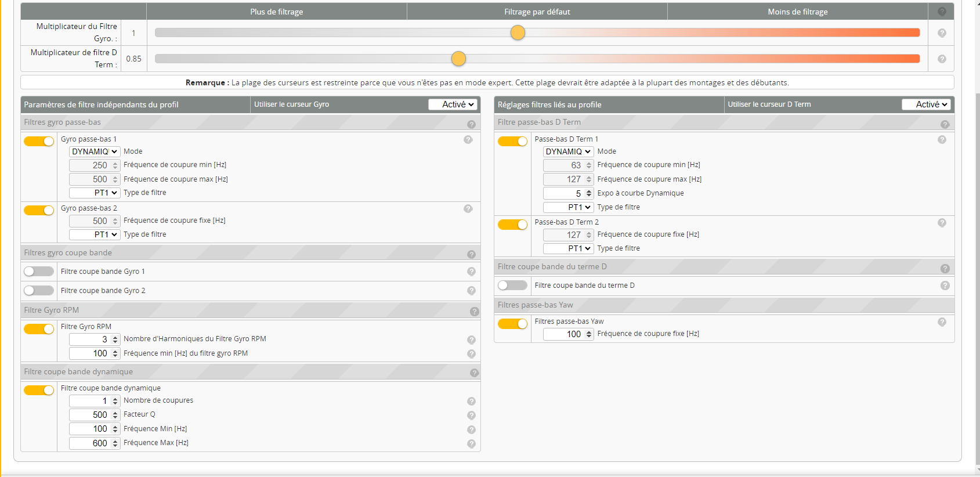Turn on Filtre coupe bande du terme D
The height and width of the screenshot is (477, 980).
tap(512, 285)
